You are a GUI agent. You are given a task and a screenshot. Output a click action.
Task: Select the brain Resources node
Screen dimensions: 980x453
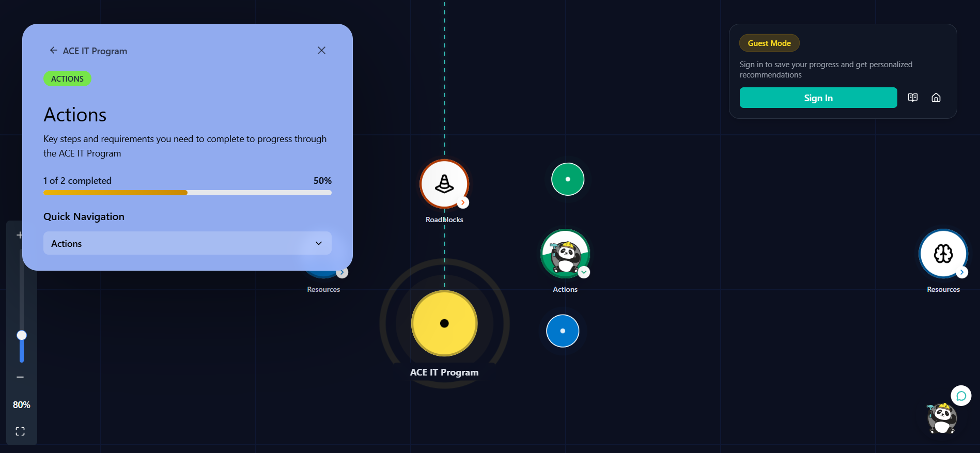pos(943,254)
